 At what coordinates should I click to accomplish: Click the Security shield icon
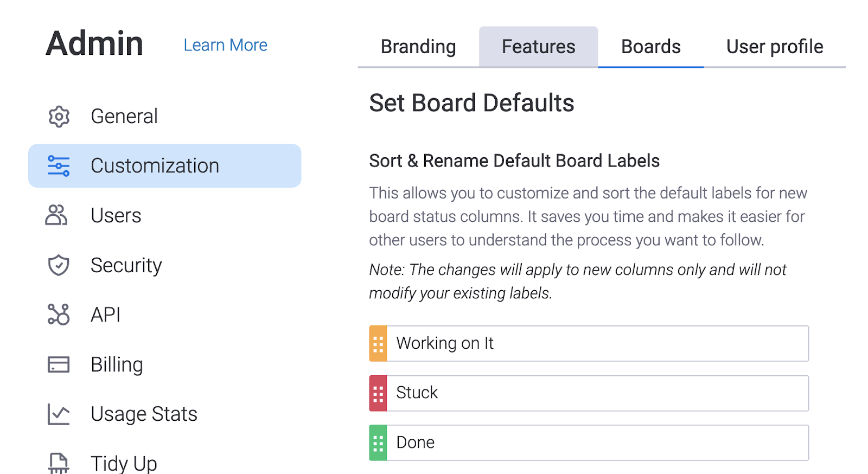click(59, 265)
